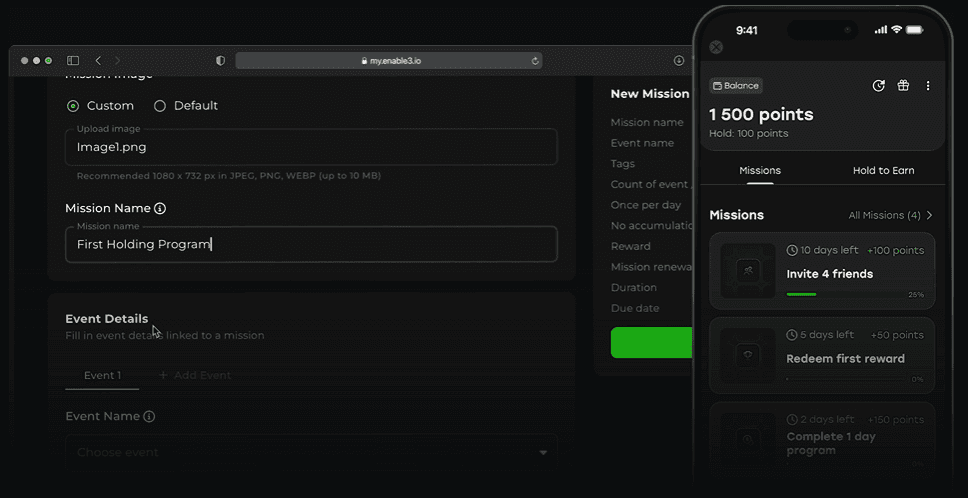Open history clock icon on phone
Viewport: 968px width, 498px height.
tap(878, 86)
